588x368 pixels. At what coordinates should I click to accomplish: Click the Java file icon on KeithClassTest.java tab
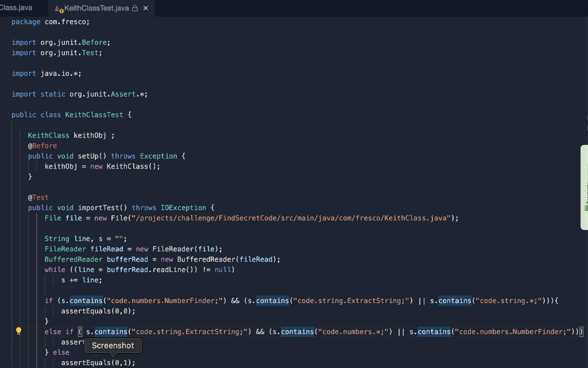[59, 9]
